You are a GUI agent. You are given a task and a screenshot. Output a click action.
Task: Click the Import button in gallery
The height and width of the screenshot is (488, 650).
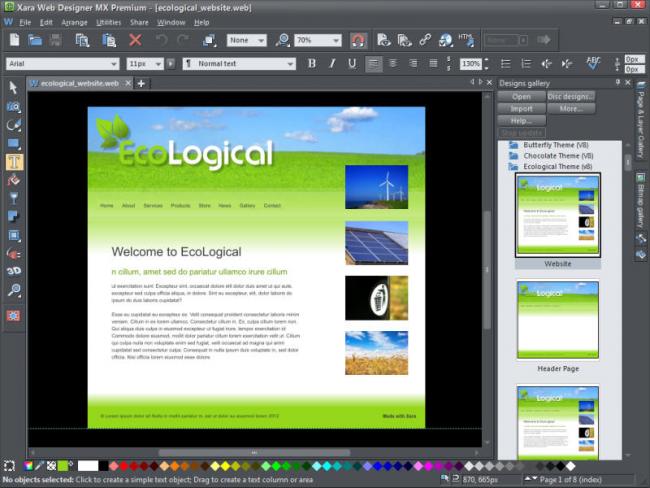pos(521,109)
